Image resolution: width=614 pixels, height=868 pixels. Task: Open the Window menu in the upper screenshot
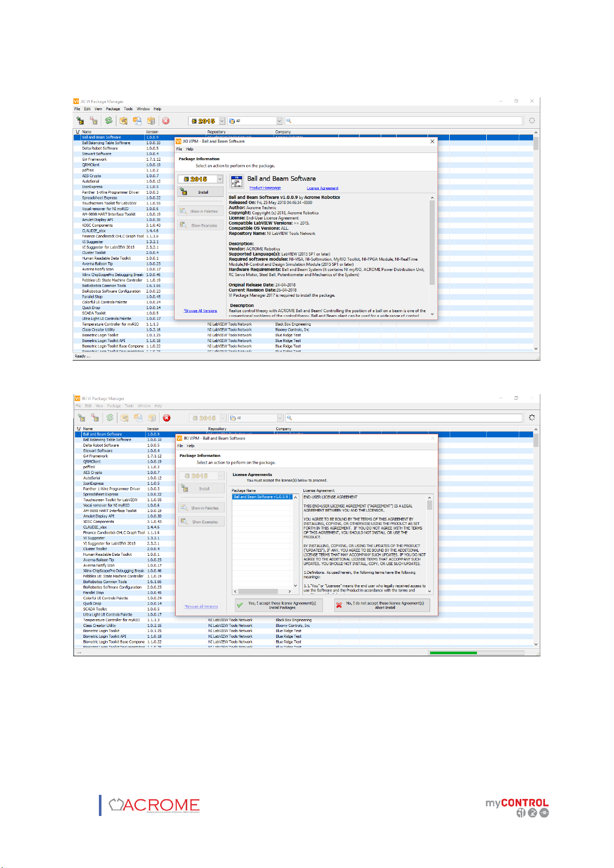coord(143,109)
